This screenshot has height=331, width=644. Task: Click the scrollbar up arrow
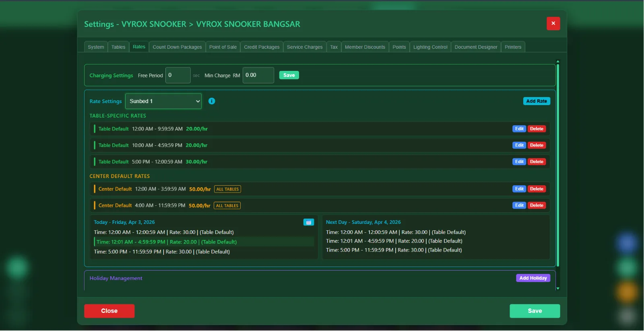point(558,61)
